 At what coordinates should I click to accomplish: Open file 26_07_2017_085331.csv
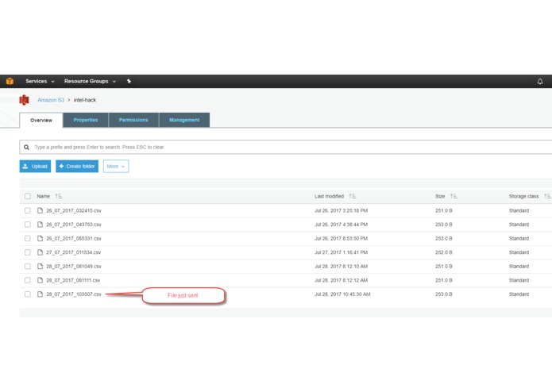pos(74,238)
